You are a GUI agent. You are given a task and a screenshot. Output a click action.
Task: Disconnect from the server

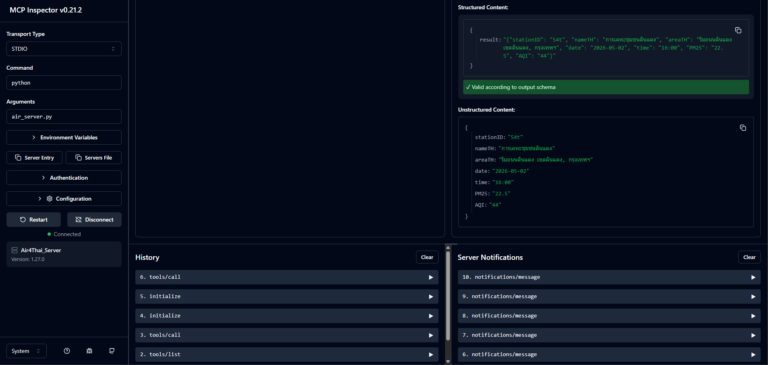click(94, 219)
